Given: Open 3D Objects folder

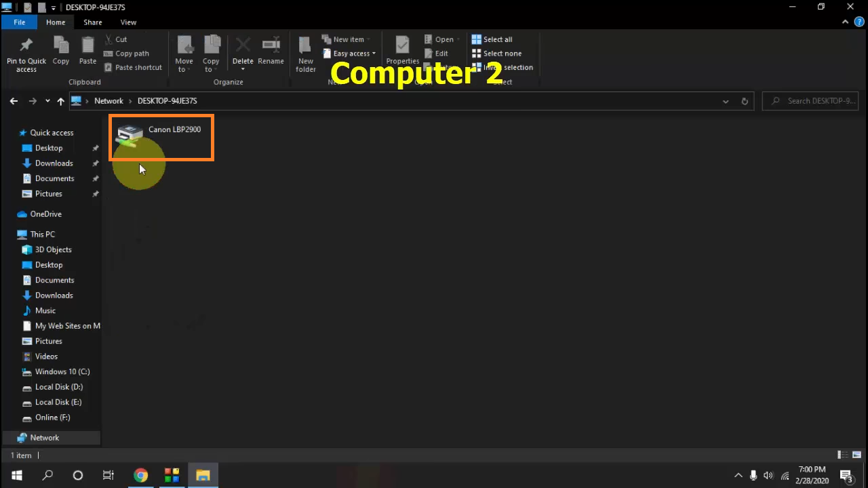Looking at the screenshot, I should coord(53,249).
